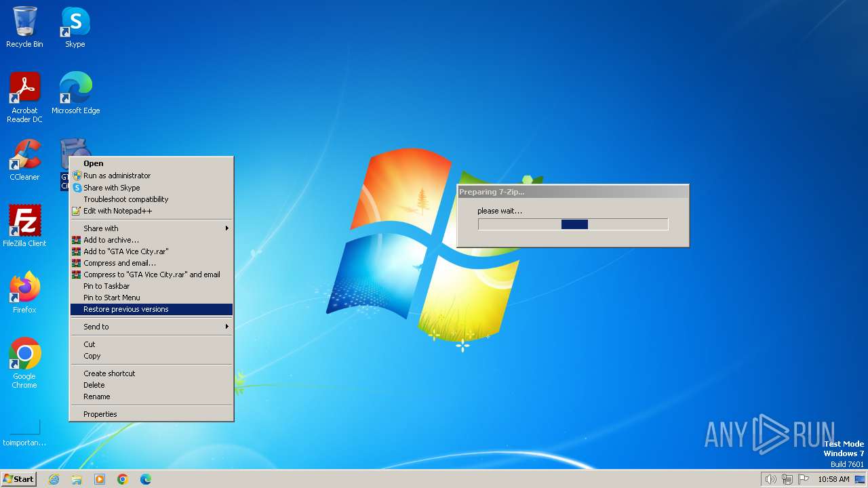Open the Skype desktop shortcut

click(75, 27)
